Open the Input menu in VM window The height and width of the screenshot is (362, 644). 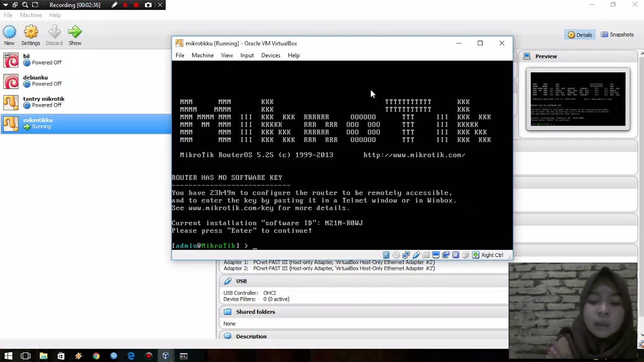[247, 55]
